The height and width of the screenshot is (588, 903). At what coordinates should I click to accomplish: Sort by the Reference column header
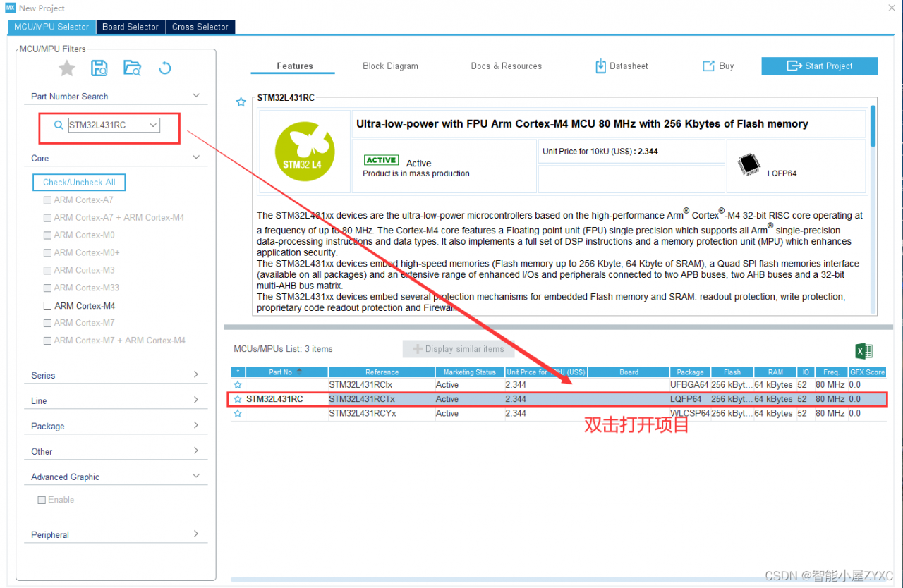tap(382, 372)
